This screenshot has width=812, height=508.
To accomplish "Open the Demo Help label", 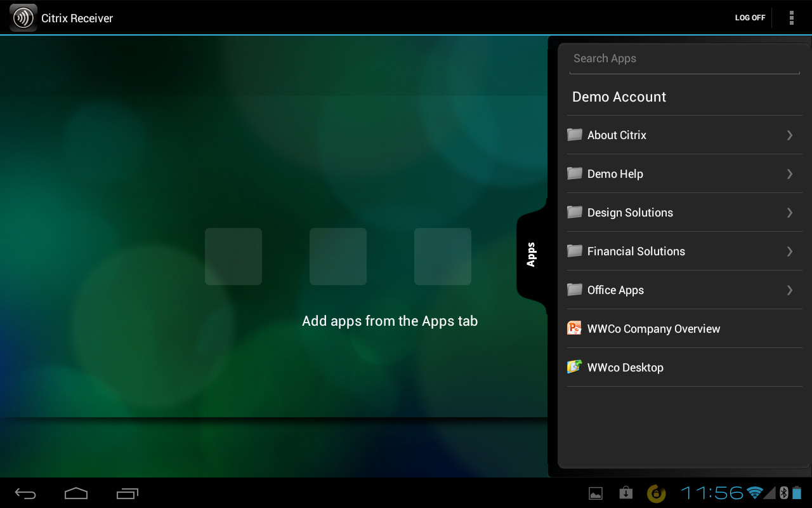I will [x=615, y=174].
